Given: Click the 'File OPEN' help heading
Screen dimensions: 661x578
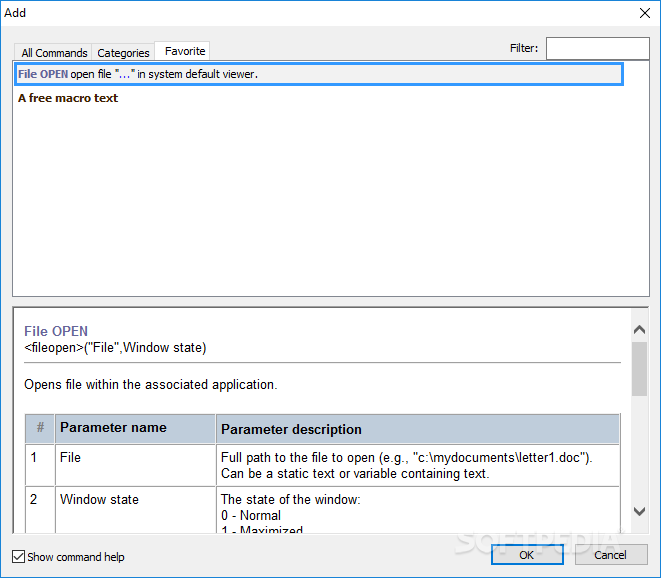Looking at the screenshot, I should pyautogui.click(x=56, y=331).
